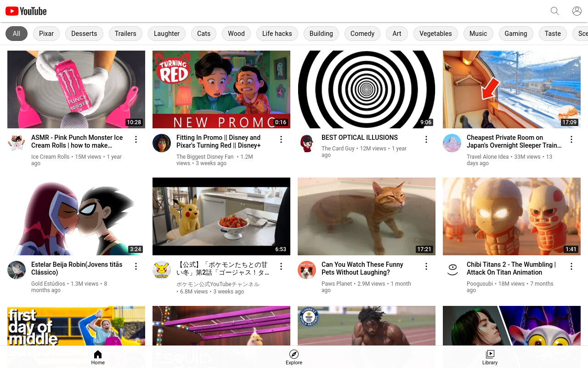Select the Trailers filter chip

click(125, 34)
